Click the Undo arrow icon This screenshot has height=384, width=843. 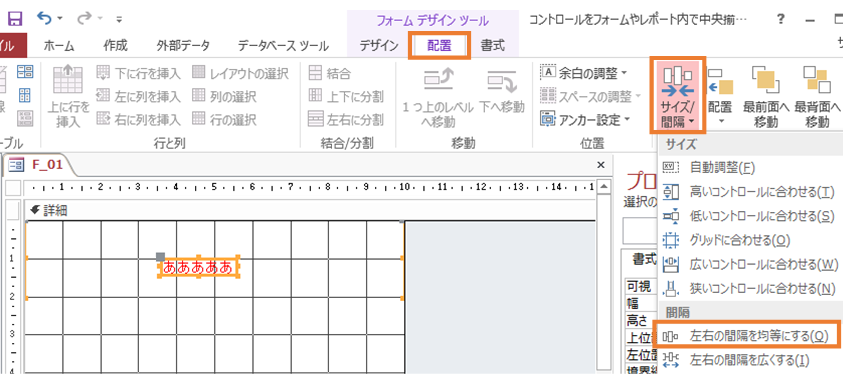click(x=45, y=19)
